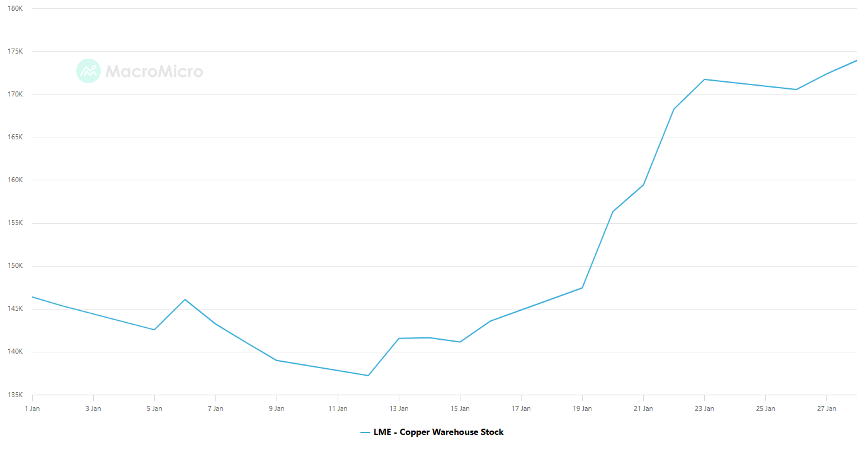This screenshot has height=452, width=868.
Task: Select the 27 Jan date label
Action: [826, 409]
